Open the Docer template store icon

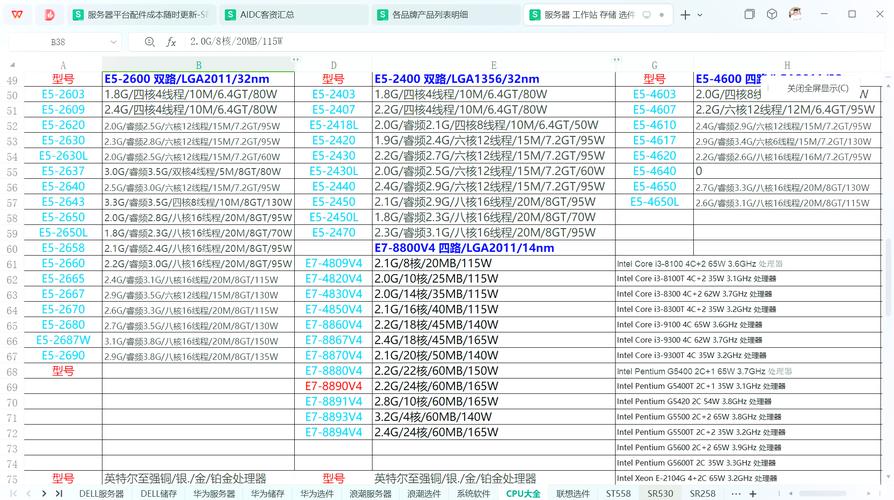pos(50,15)
